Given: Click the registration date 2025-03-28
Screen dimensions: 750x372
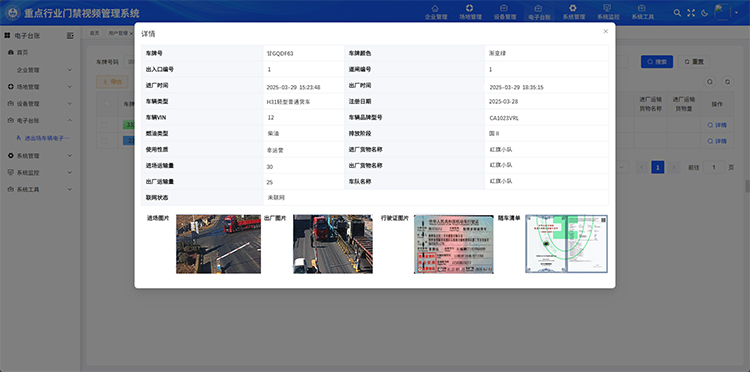Looking at the screenshot, I should pyautogui.click(x=503, y=102).
